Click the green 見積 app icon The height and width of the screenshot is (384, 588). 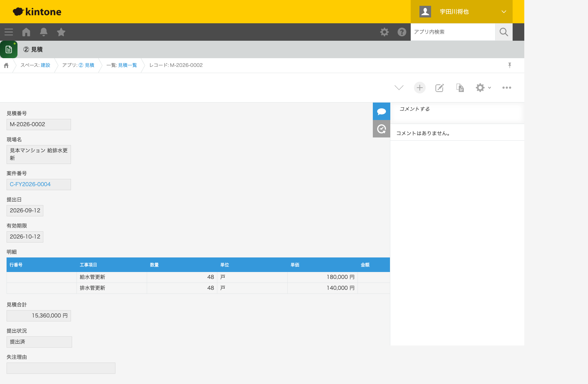coord(9,49)
